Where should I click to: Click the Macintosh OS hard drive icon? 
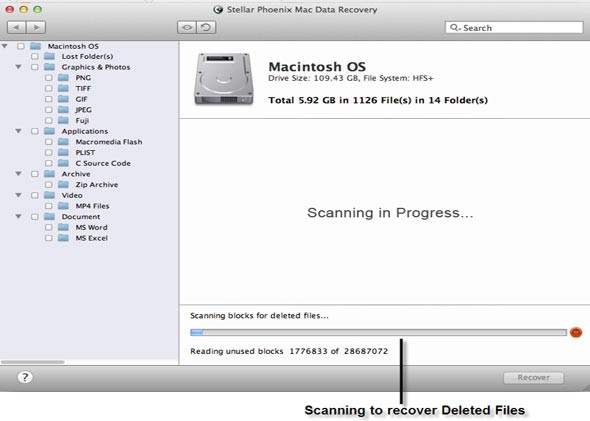pos(224,79)
